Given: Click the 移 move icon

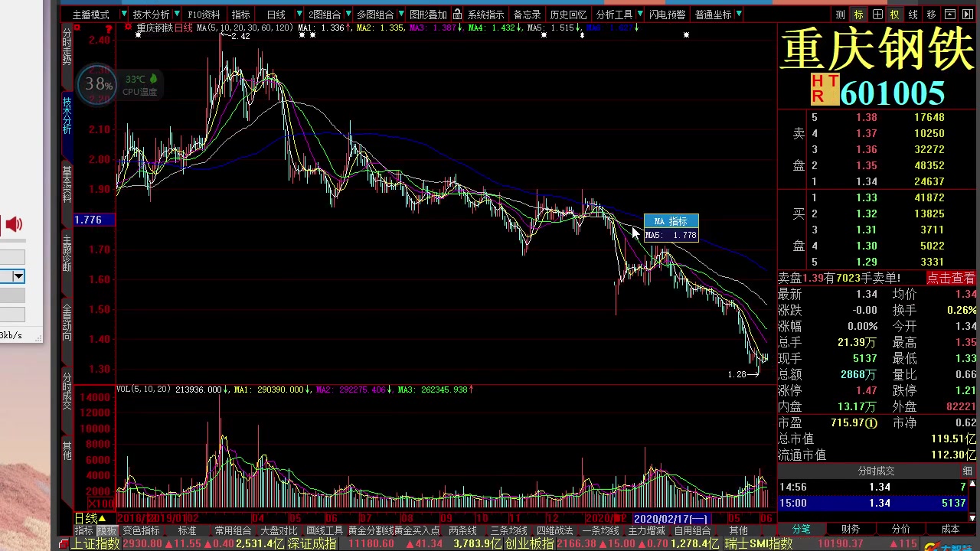Looking at the screenshot, I should (932, 15).
